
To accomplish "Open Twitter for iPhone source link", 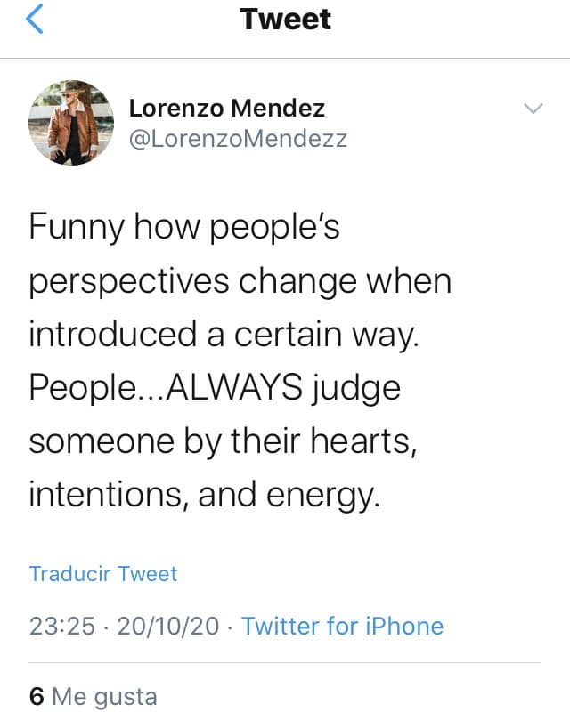I will 342,627.
